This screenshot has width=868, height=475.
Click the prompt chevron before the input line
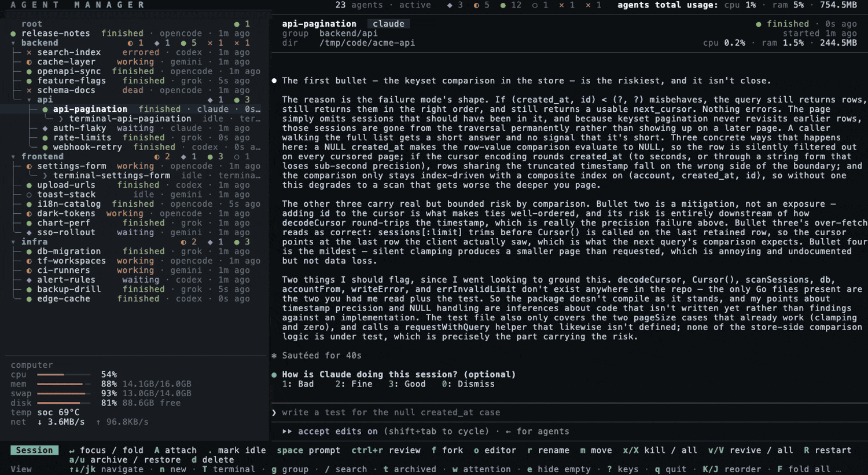(274, 412)
